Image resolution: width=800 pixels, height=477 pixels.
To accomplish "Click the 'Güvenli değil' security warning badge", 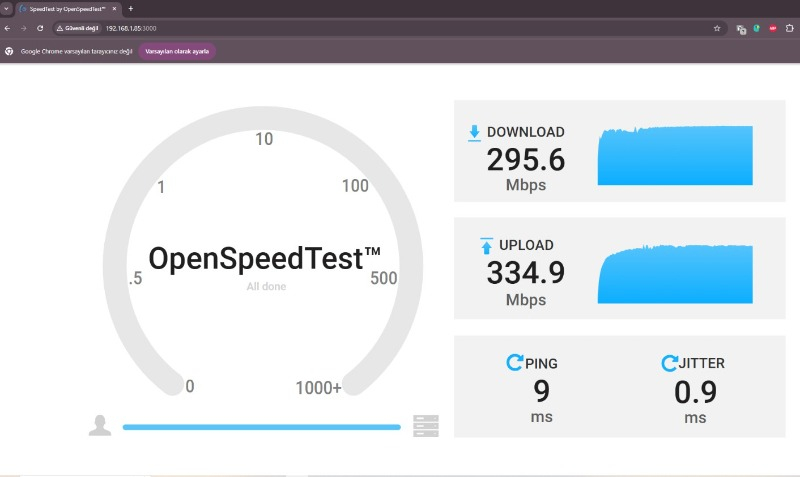I will point(78,29).
